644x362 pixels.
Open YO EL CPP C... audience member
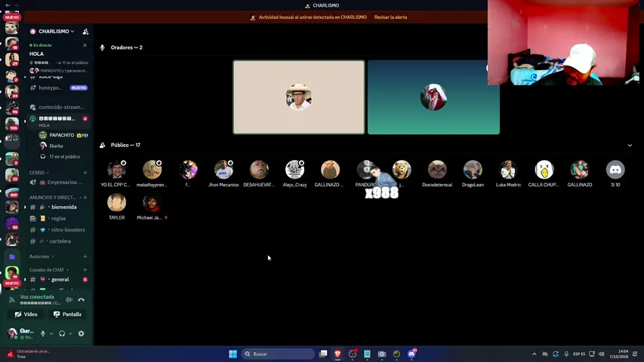click(x=116, y=173)
